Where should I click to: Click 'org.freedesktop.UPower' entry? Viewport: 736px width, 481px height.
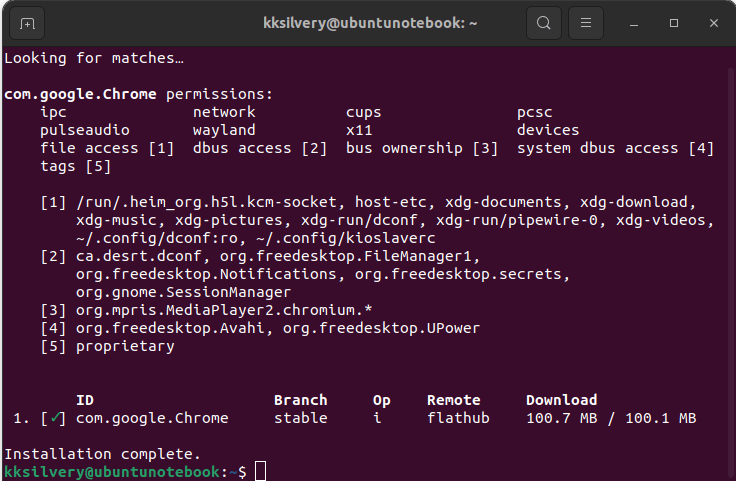[x=382, y=328]
